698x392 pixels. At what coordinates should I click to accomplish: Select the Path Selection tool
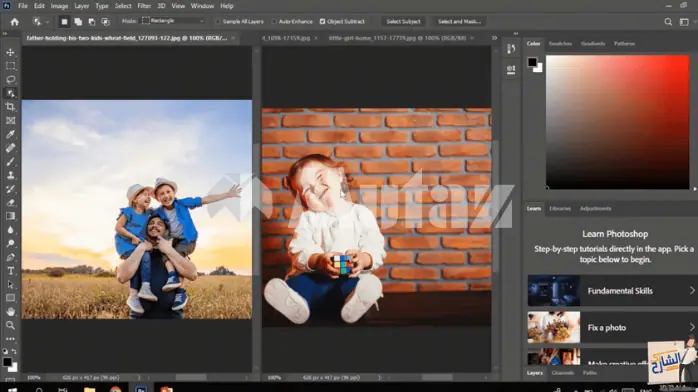(10, 285)
